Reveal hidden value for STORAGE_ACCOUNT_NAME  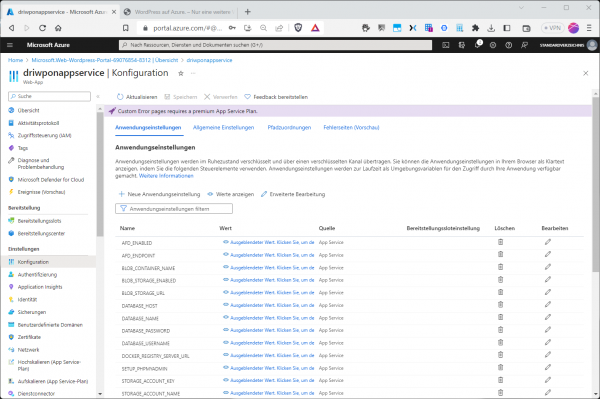click(x=268, y=393)
